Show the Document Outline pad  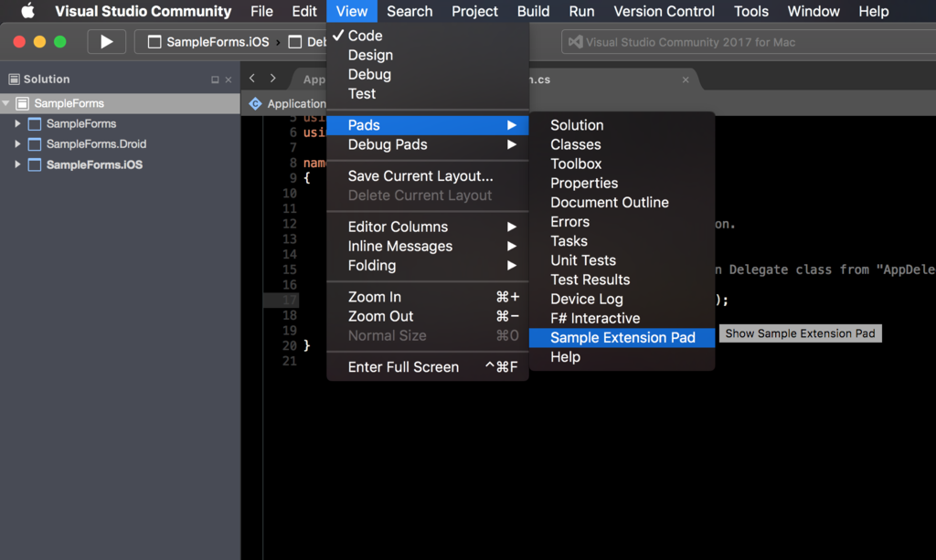(x=622, y=202)
